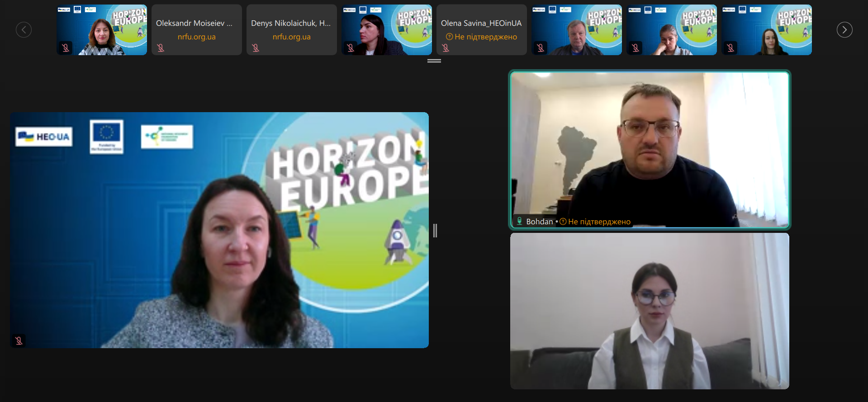Click the vertical divider handle between video panes
The image size is (868, 402).
pyautogui.click(x=435, y=231)
